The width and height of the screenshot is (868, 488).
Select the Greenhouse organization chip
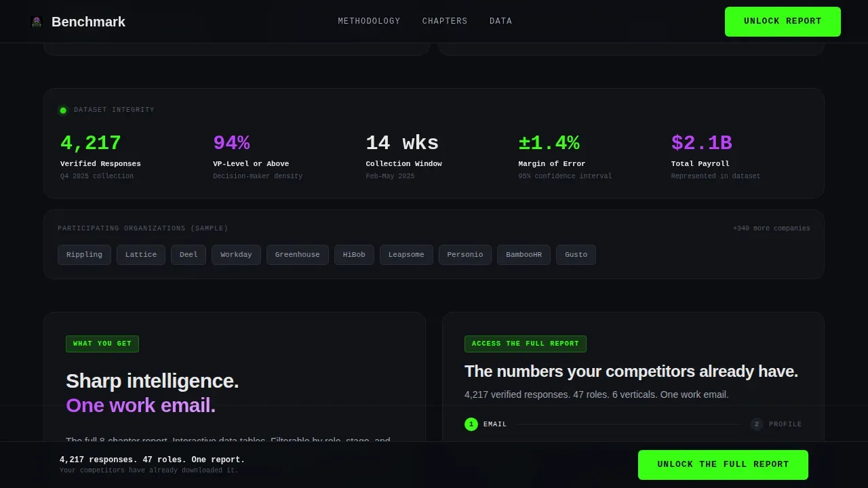298,255
